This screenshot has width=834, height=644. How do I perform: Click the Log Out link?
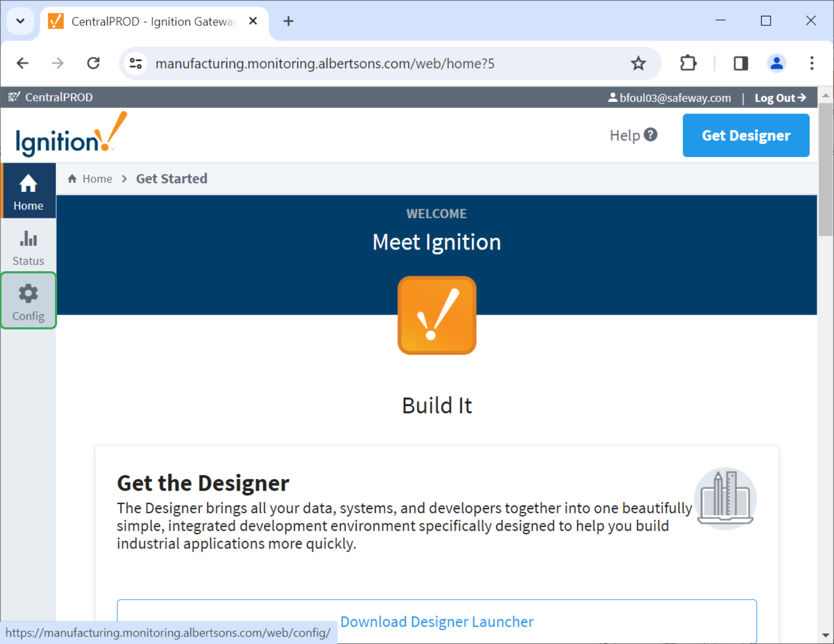click(780, 98)
